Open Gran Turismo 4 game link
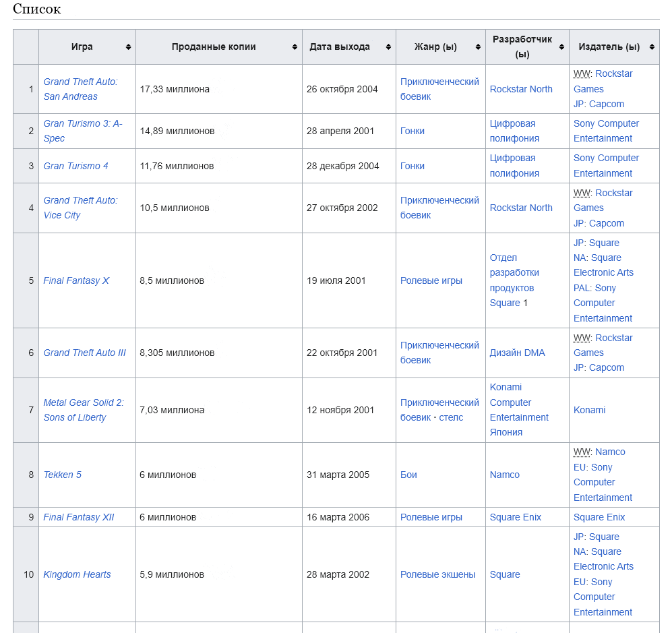The width and height of the screenshot is (672, 633). pos(76,166)
